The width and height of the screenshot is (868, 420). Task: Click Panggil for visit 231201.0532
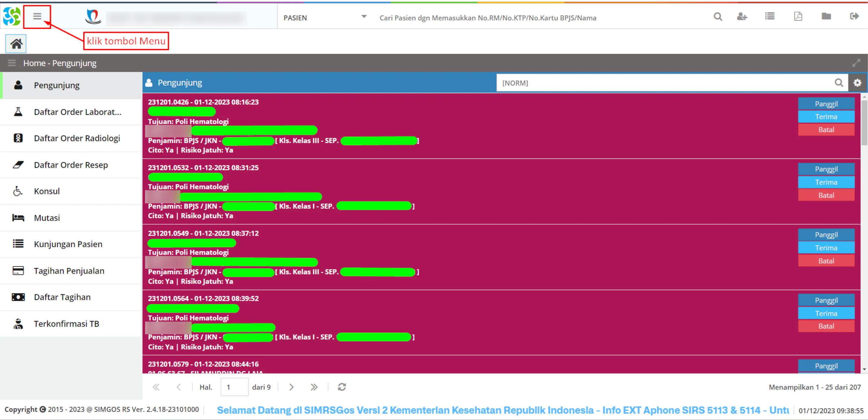pos(826,169)
